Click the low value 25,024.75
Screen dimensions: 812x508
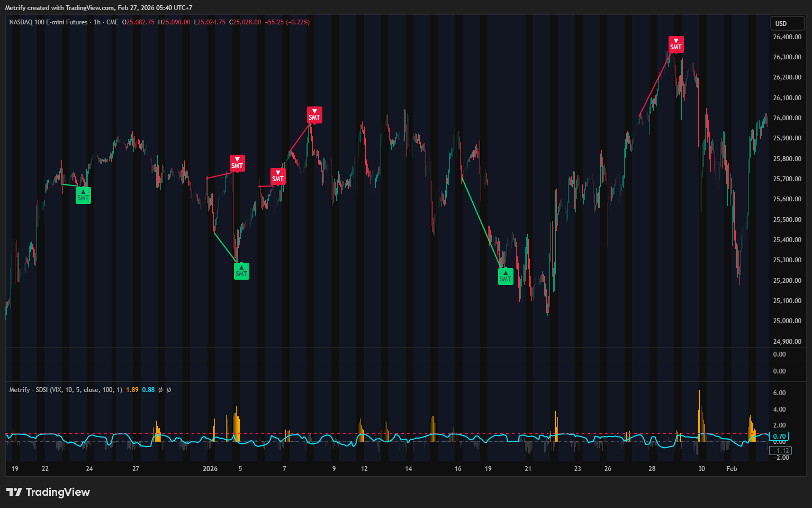212,22
